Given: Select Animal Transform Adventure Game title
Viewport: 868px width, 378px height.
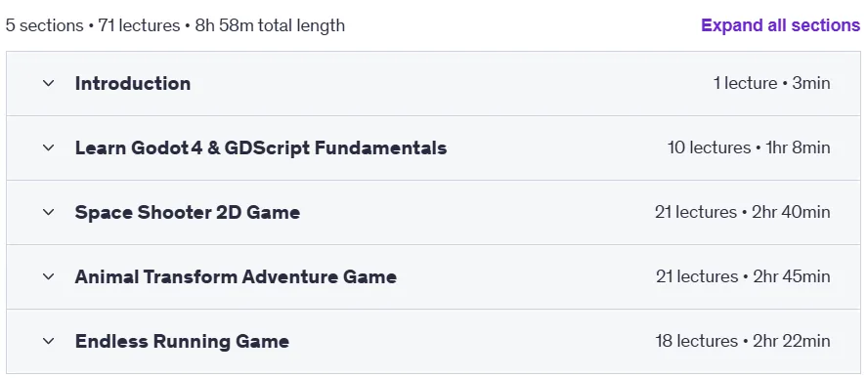Looking at the screenshot, I should [236, 276].
